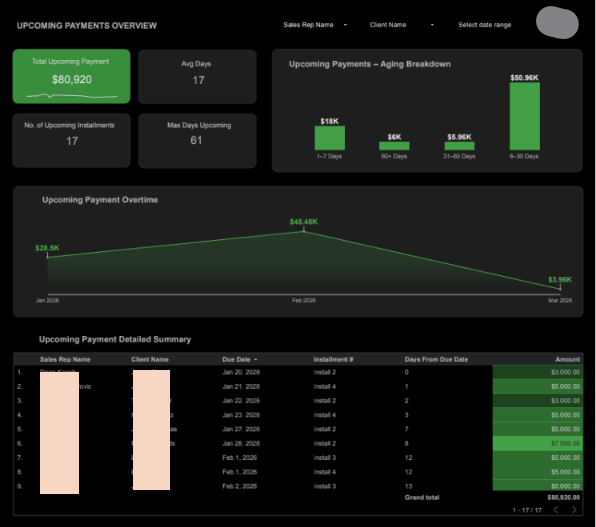Click the Install 3 cell for Feb 2, 2026
This screenshot has width=596, height=527.
pos(325,486)
